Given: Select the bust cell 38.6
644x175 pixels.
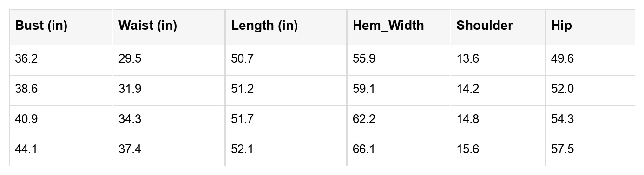Looking at the screenshot, I should pyautogui.click(x=61, y=91).
